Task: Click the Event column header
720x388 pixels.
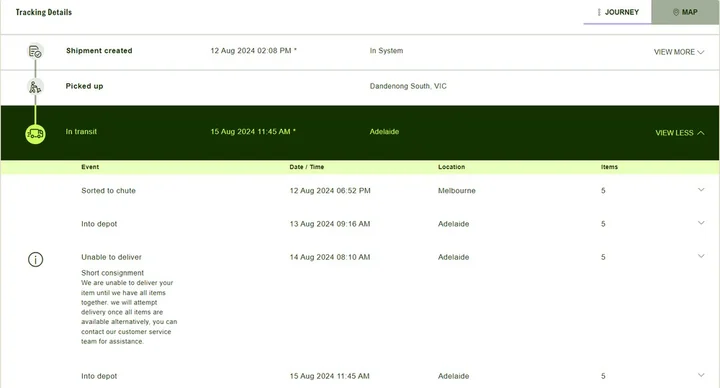Action: pyautogui.click(x=90, y=167)
